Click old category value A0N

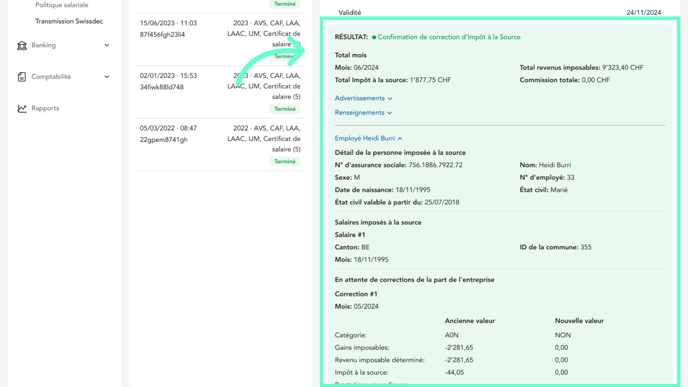click(452, 335)
